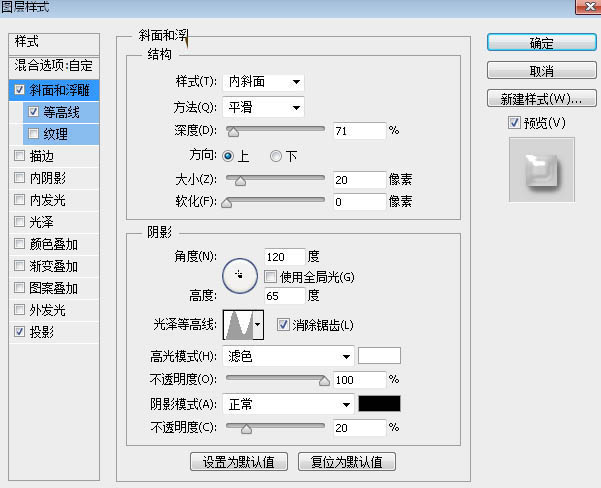Select 混合选项:自定 entry
Screen dimensions: 601x488
pos(54,66)
